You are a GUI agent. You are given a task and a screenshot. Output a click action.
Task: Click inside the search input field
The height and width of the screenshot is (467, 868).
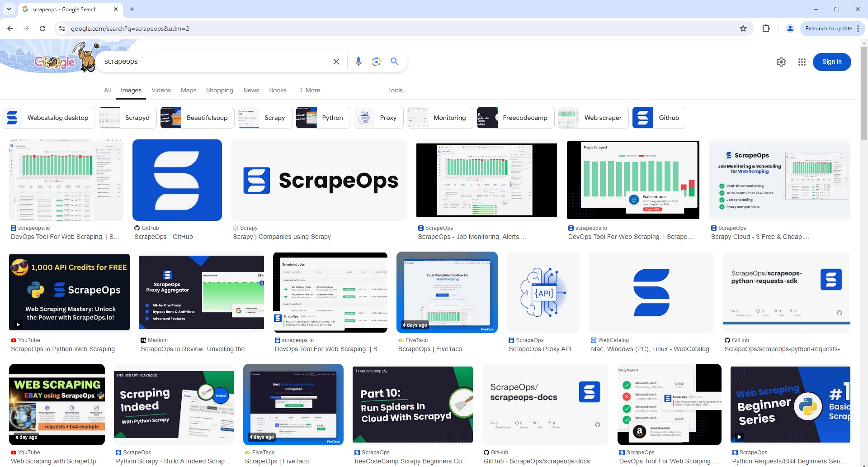(203, 61)
